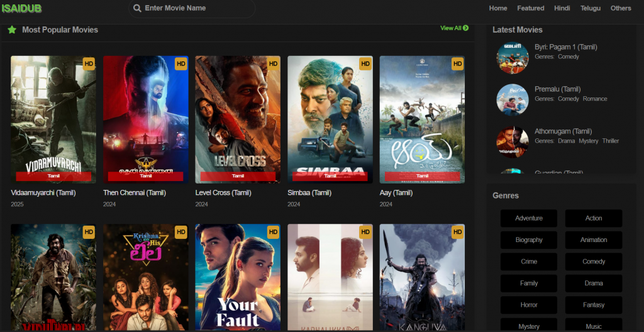Open the Byri: Pagam 1 (Tamil) title
Image resolution: width=644 pixels, height=332 pixels.
(566, 47)
